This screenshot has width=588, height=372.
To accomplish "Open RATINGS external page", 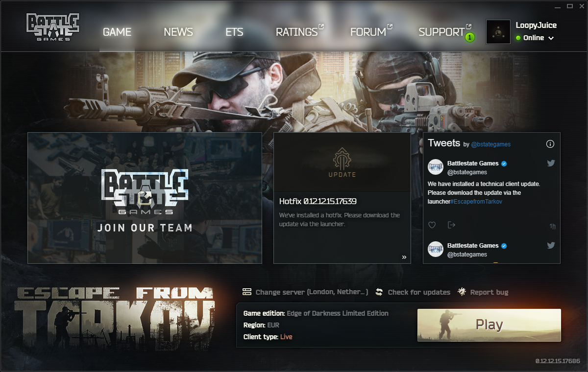I will tap(299, 32).
